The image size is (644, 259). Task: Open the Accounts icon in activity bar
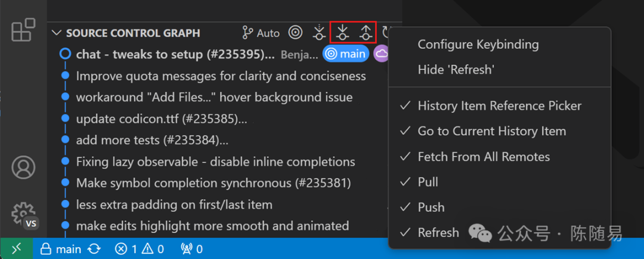tap(23, 168)
